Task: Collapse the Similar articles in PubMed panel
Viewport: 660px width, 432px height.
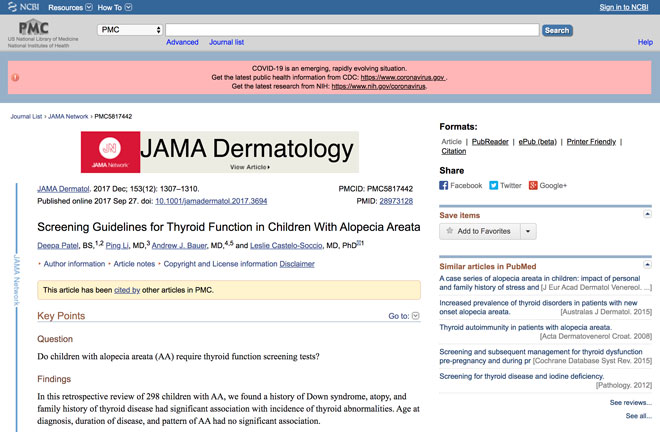Action: click(647, 265)
